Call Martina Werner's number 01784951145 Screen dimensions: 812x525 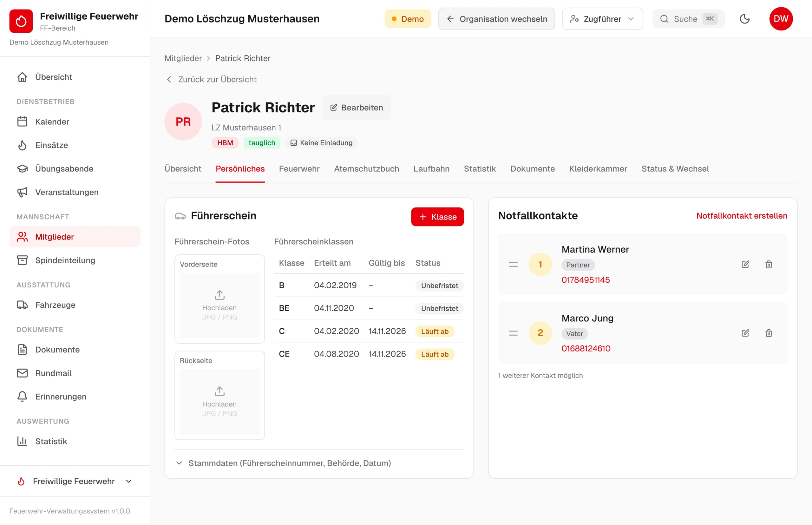click(585, 280)
